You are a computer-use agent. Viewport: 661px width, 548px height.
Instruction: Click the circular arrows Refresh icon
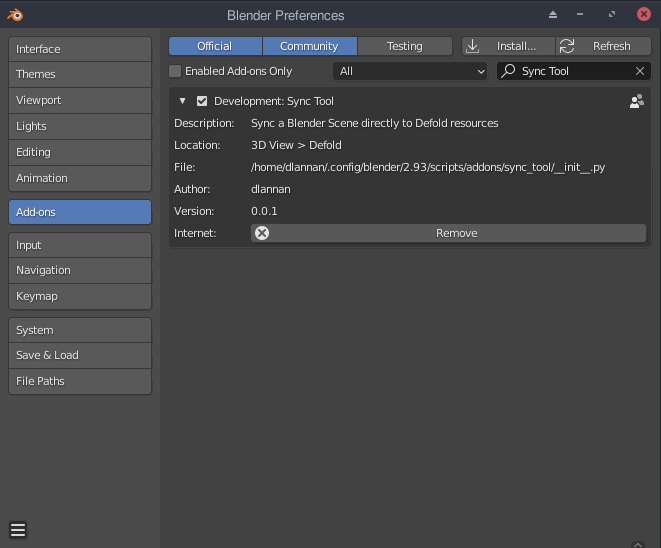pyautogui.click(x=567, y=46)
